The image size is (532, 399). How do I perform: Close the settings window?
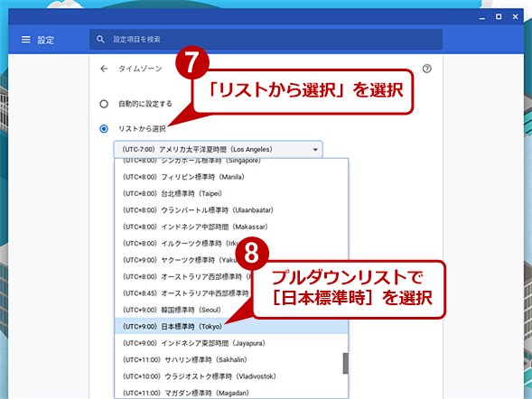[515, 16]
